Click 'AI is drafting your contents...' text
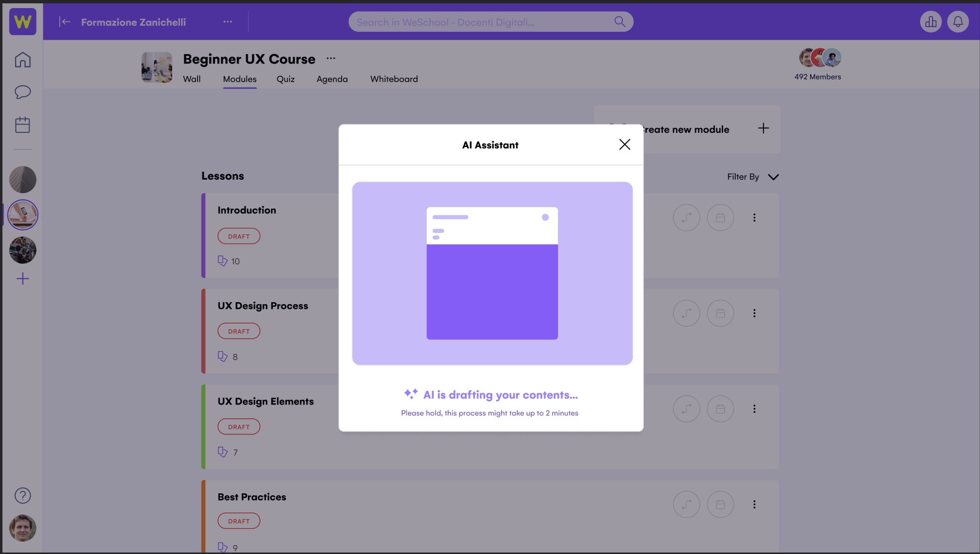Image resolution: width=980 pixels, height=554 pixels. coord(500,395)
